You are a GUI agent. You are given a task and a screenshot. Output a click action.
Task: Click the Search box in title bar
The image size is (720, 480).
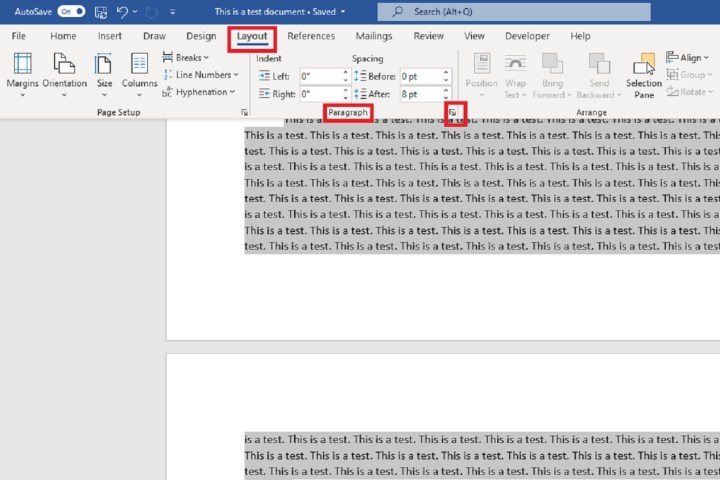click(478, 12)
